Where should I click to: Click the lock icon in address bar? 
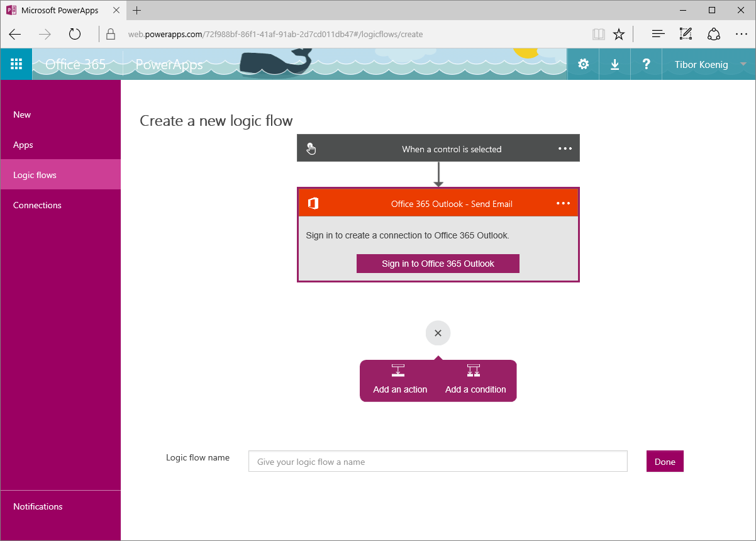111,34
